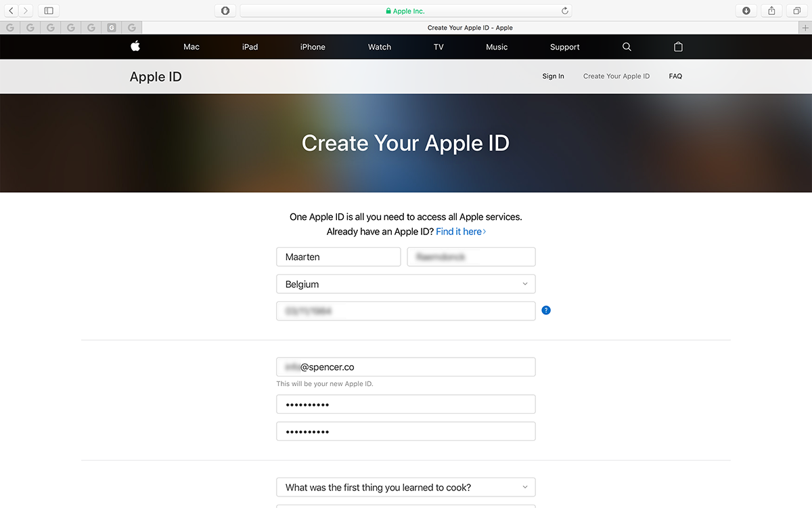Screen dimensions: 812x508
Task: Open the Belgium country dropdown
Action: coord(405,284)
